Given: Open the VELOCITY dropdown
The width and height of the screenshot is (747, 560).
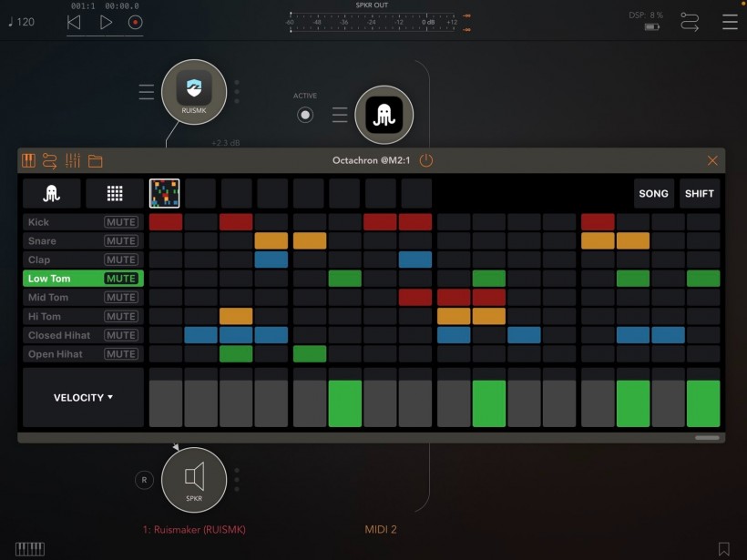Looking at the screenshot, I should pos(83,398).
